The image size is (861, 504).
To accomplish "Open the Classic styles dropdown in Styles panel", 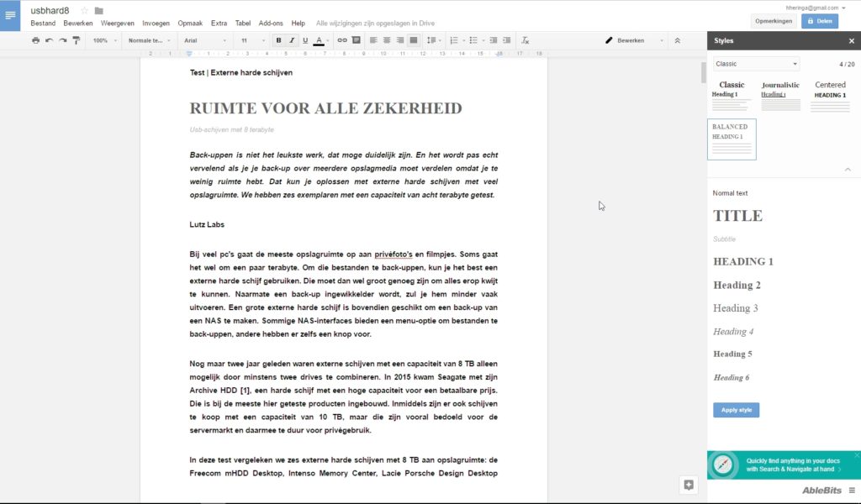I will (x=754, y=64).
